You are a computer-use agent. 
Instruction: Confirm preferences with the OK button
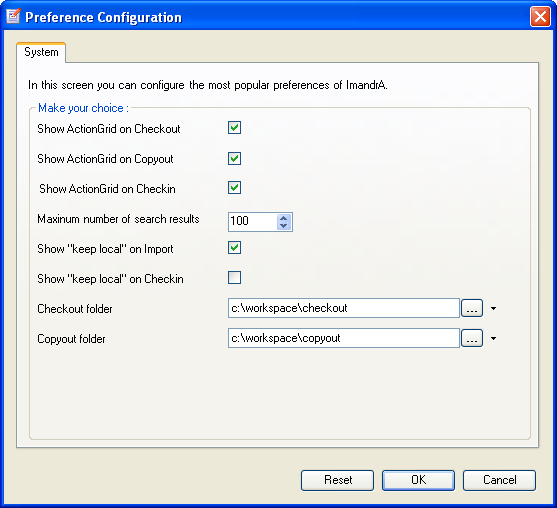point(418,480)
